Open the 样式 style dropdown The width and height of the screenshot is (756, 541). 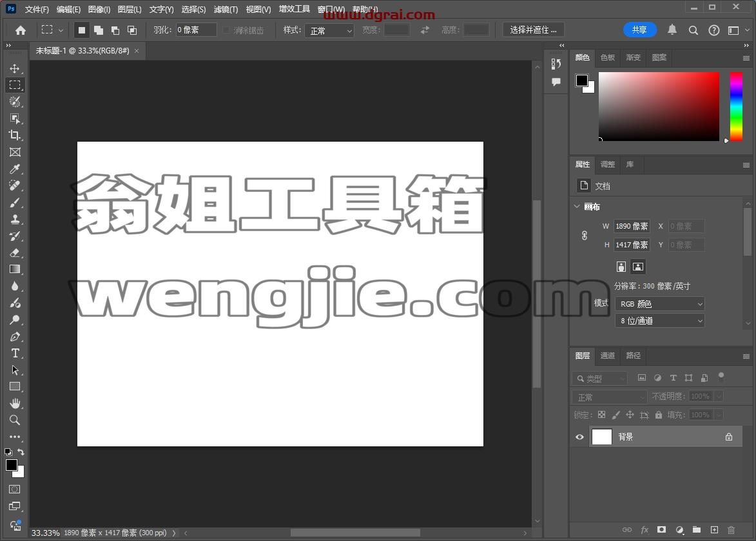[x=329, y=30]
